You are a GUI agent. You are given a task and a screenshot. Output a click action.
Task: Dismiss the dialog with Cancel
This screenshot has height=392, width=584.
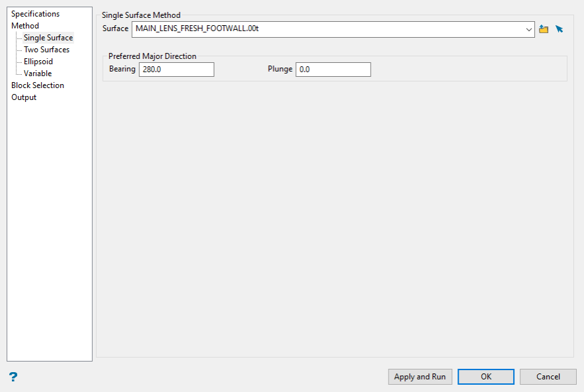[548, 377]
